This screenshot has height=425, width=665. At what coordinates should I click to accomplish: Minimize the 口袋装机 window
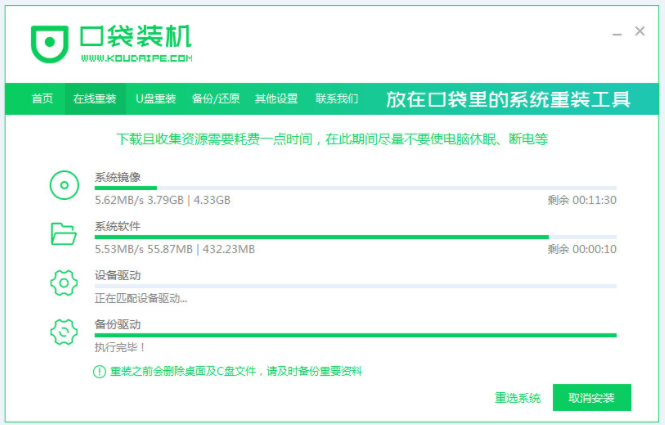617,34
